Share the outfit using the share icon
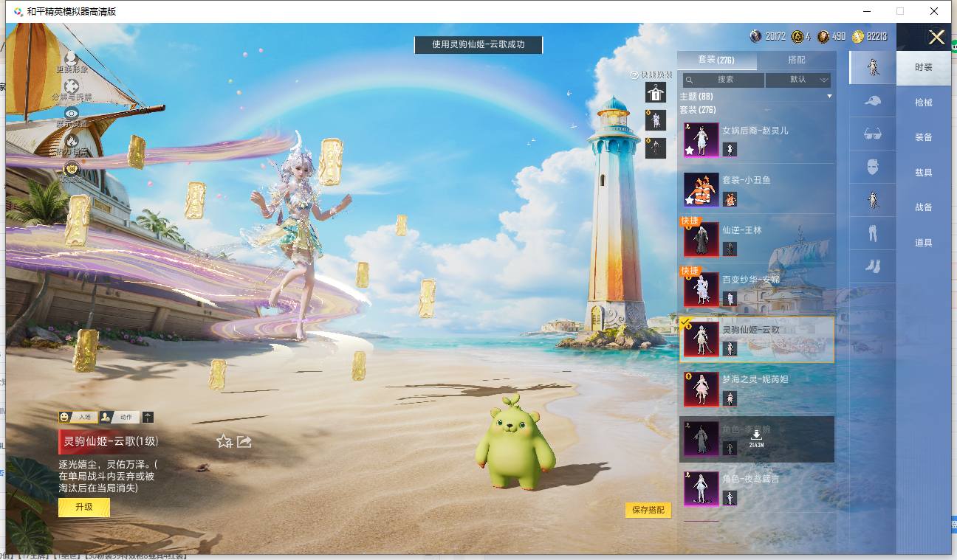957x560 pixels. (x=244, y=441)
